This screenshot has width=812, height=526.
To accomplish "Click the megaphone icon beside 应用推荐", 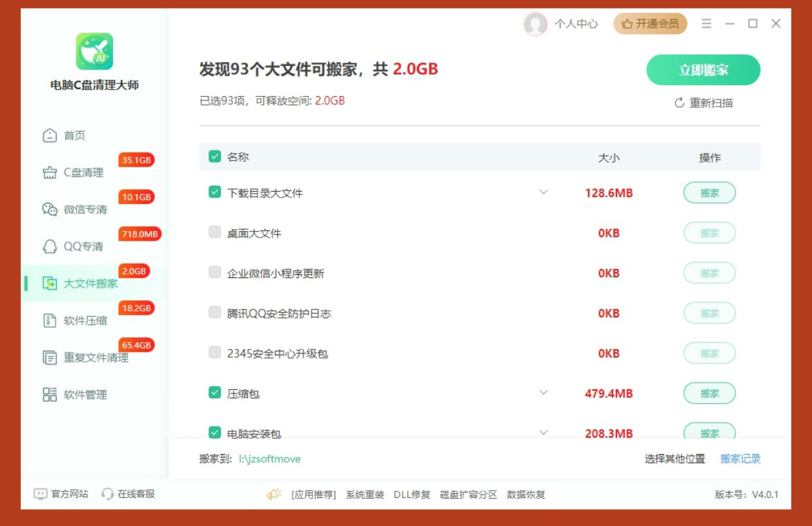I will (x=275, y=495).
